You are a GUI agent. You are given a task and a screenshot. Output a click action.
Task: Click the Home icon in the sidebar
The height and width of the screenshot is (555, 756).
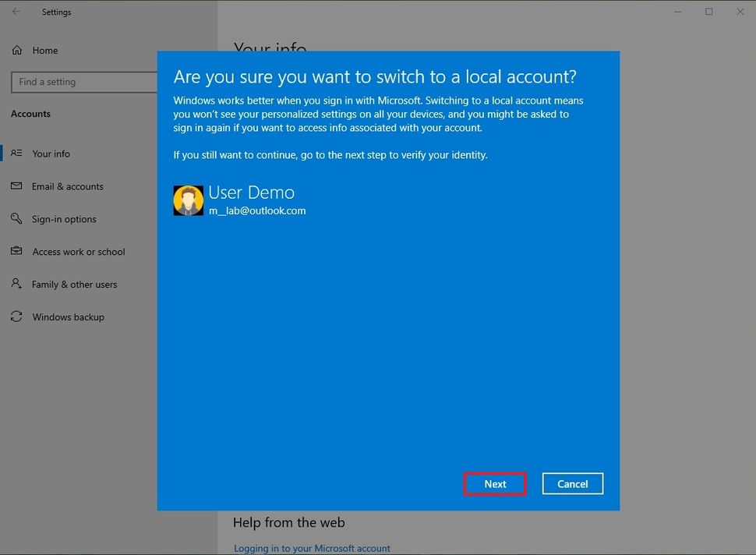pyautogui.click(x=17, y=50)
